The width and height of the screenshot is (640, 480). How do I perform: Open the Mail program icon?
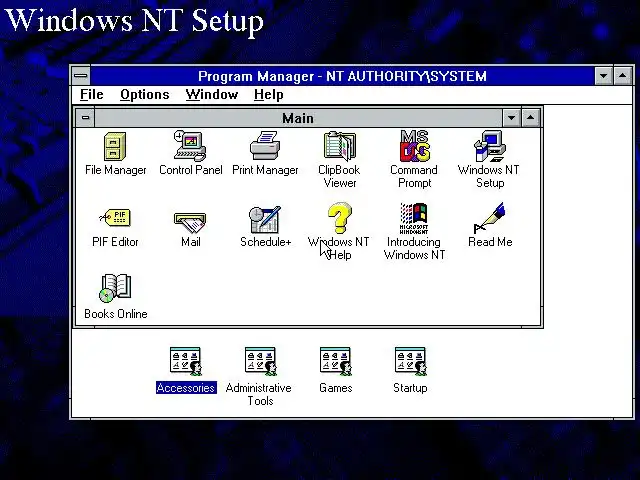190,222
